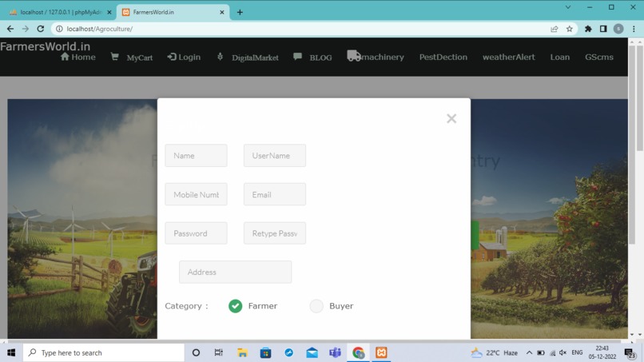Reload the current page

[40, 29]
